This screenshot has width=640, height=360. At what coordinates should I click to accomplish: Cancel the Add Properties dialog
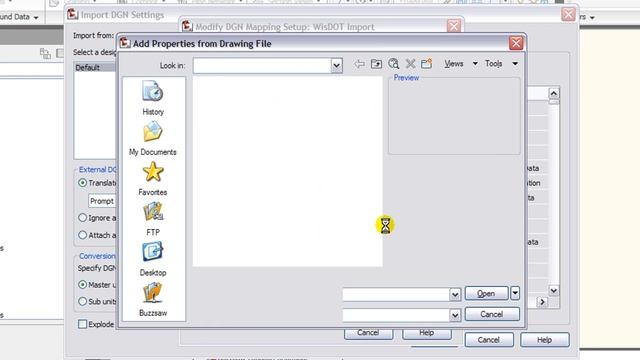click(x=492, y=314)
